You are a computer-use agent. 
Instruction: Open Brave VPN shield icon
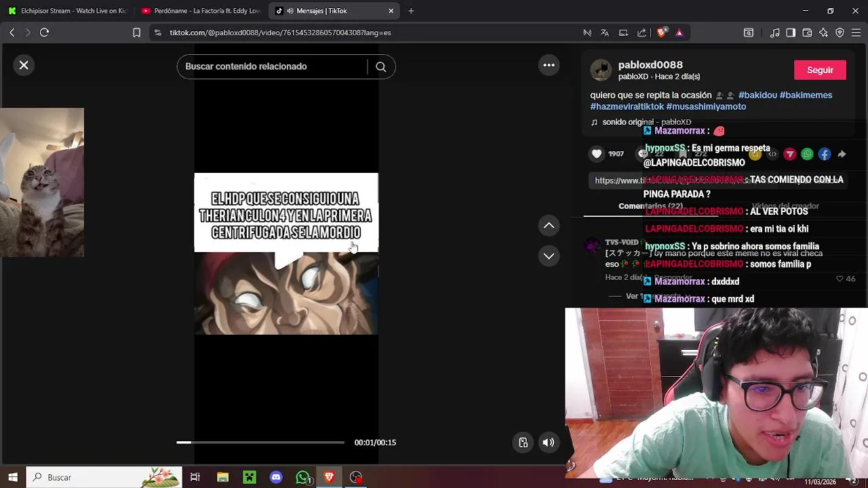click(x=840, y=33)
